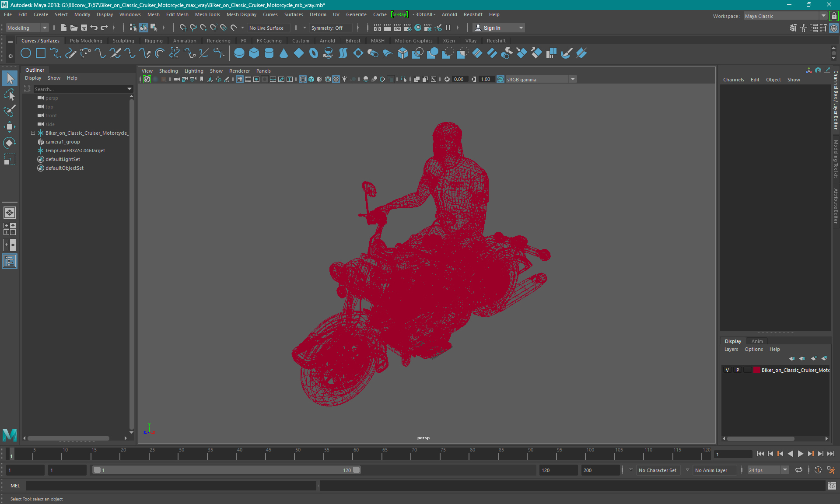This screenshot has height=504, width=840.
Task: Activate the Lasso select tool
Action: tap(10, 94)
